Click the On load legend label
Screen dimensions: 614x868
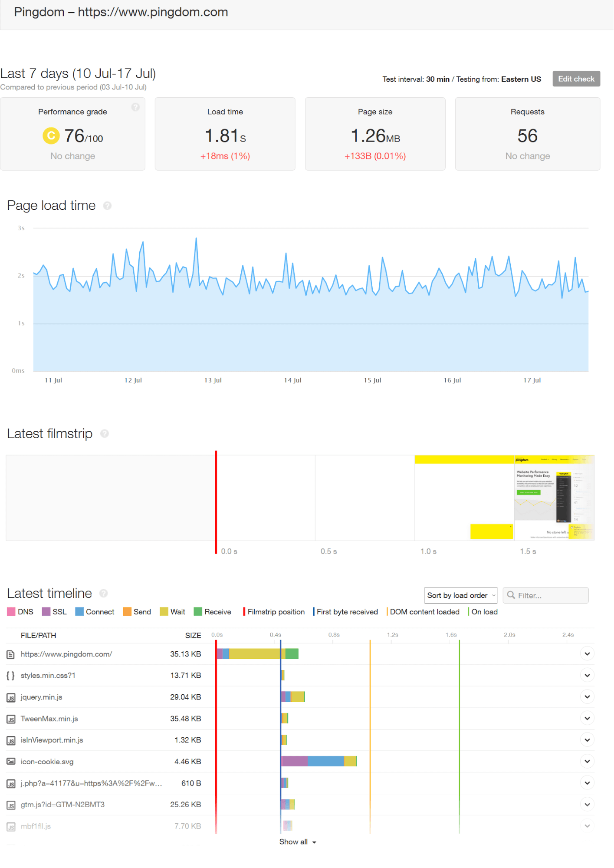click(x=485, y=612)
